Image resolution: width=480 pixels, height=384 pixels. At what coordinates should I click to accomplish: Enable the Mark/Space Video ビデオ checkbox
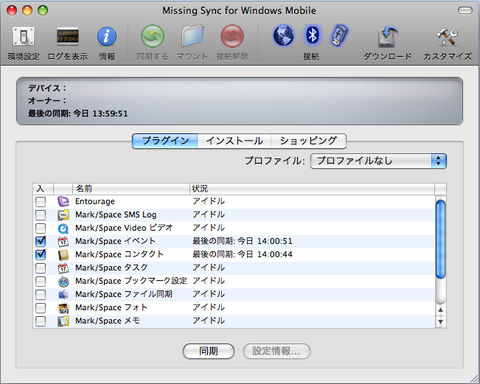point(41,228)
